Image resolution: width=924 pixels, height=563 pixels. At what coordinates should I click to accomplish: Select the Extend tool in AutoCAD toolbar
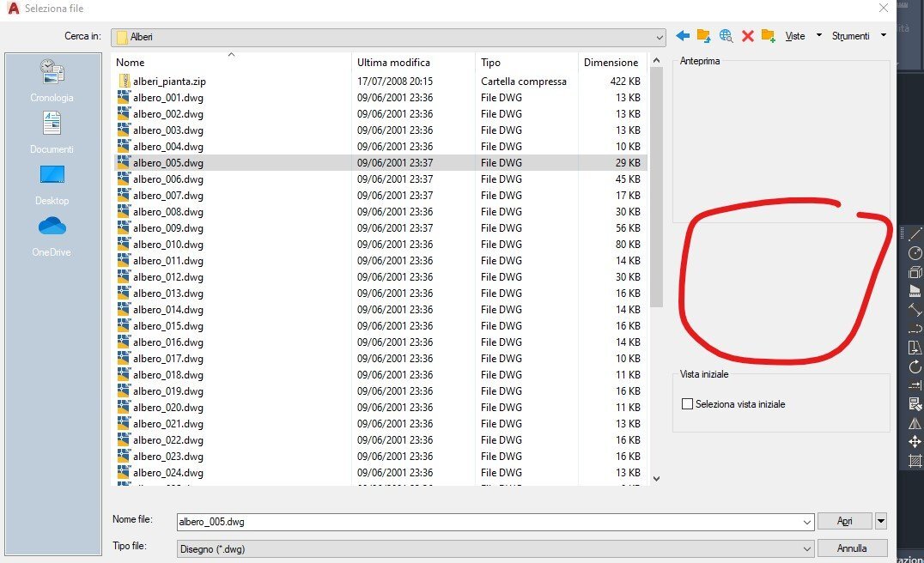point(915,385)
